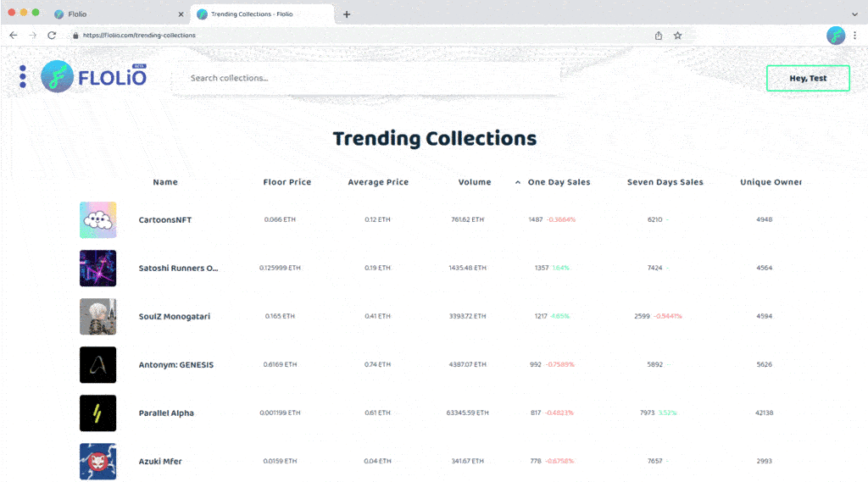Go back in browser history
868x482 pixels.
(14, 36)
